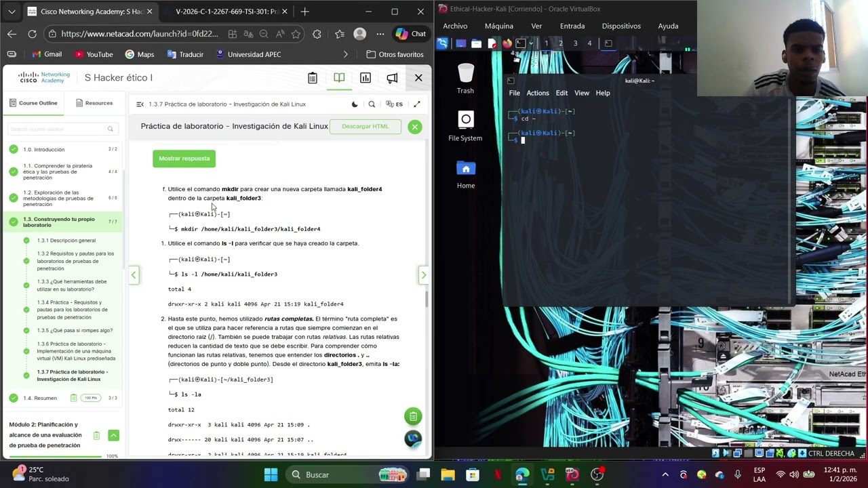Viewport: 868px width, 488px height.
Task: Open the Home folder desktop icon
Action: coord(466,174)
